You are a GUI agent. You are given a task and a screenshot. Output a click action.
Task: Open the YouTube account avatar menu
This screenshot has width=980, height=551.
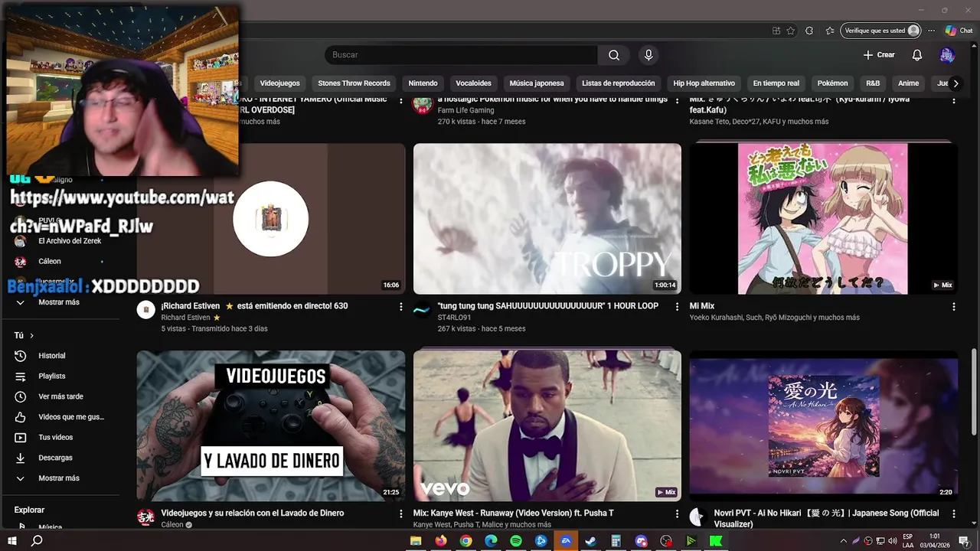tap(947, 55)
